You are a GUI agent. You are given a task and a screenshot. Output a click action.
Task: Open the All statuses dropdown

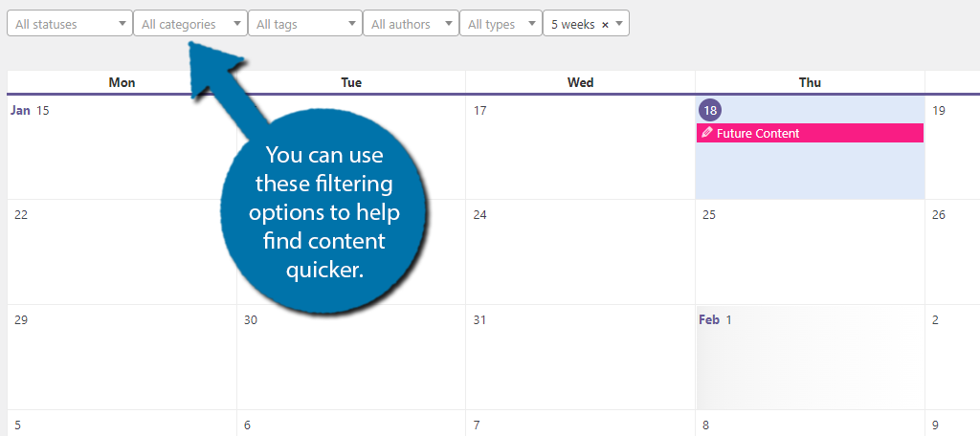click(x=69, y=24)
